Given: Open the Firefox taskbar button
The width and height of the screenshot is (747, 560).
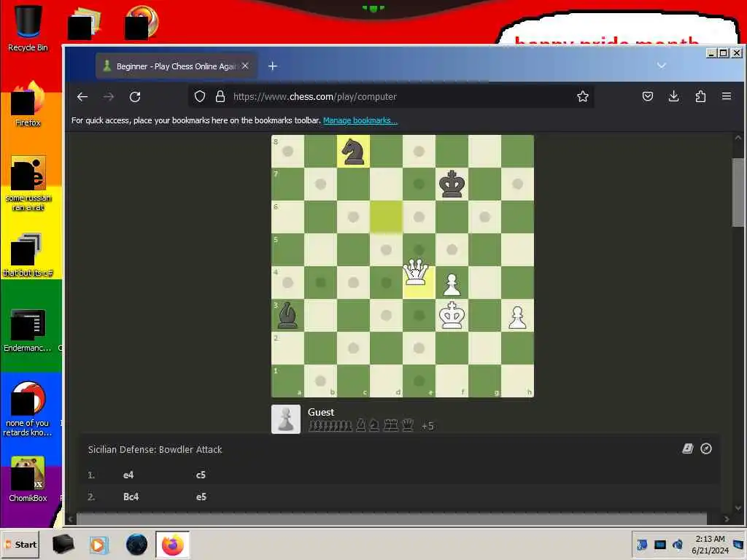Looking at the screenshot, I should (172, 544).
